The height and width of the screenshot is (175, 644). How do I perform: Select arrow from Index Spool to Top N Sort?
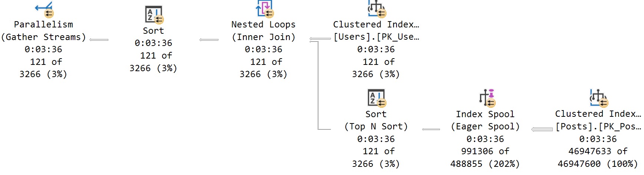pos(431,129)
